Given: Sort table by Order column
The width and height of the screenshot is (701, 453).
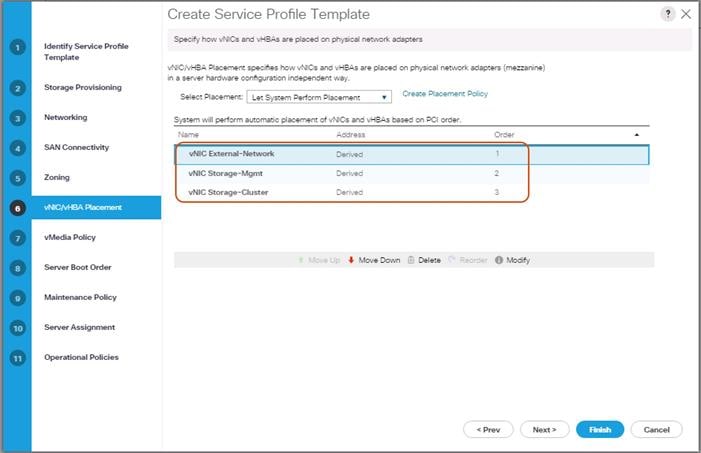Looking at the screenshot, I should tap(504, 134).
